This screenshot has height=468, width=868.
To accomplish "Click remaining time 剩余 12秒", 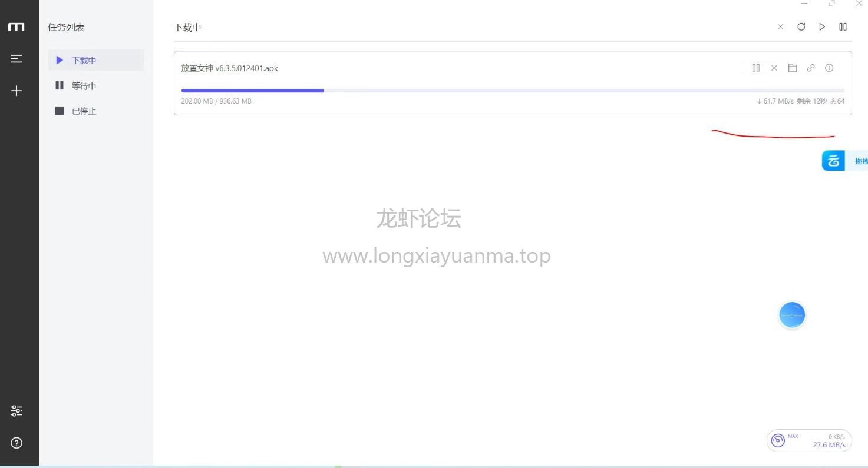I will tap(812, 101).
